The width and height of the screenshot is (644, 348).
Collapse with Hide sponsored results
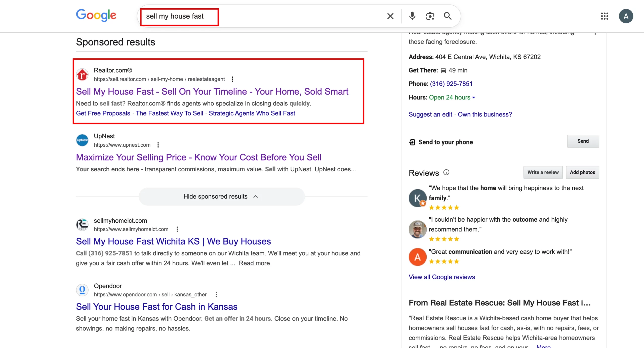pyautogui.click(x=221, y=197)
